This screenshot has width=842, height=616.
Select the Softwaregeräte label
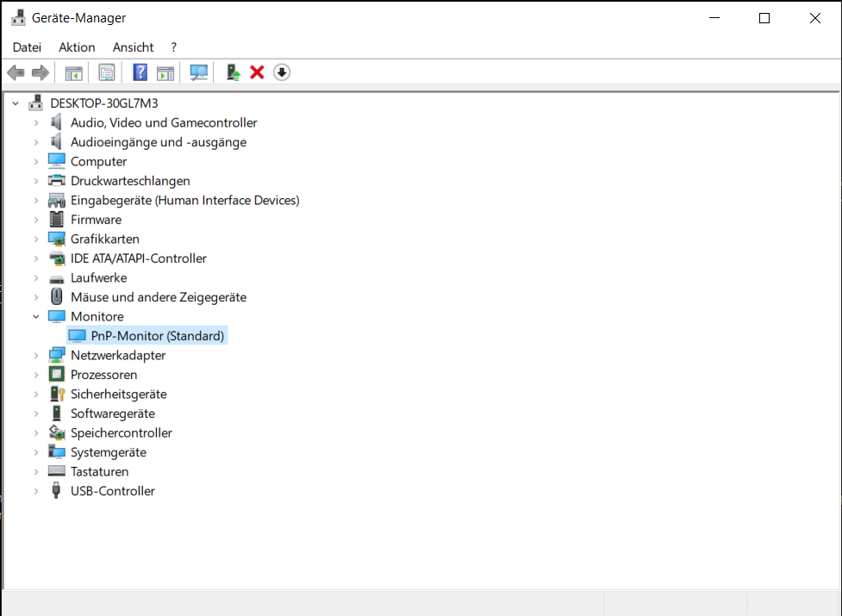pos(113,414)
